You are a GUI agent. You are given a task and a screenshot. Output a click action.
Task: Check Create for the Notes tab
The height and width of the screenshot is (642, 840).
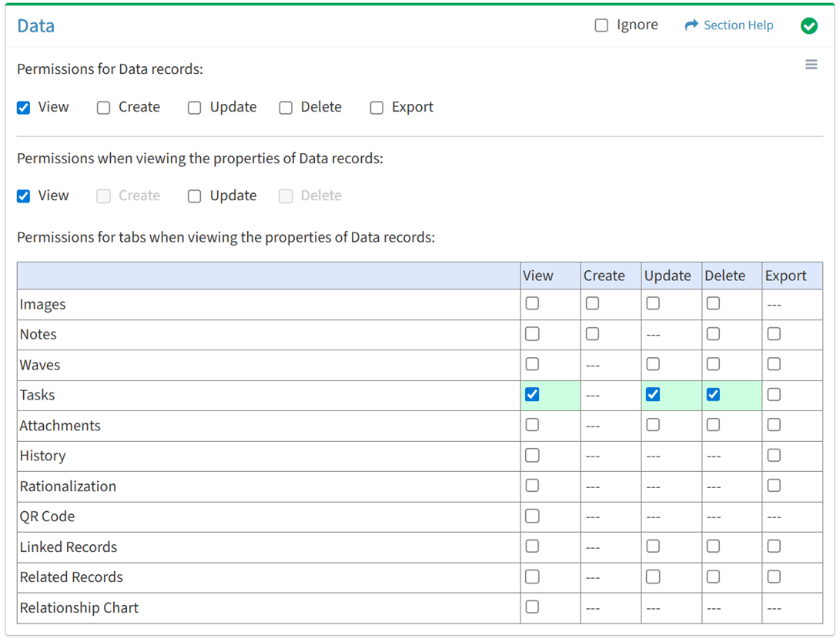(592, 334)
